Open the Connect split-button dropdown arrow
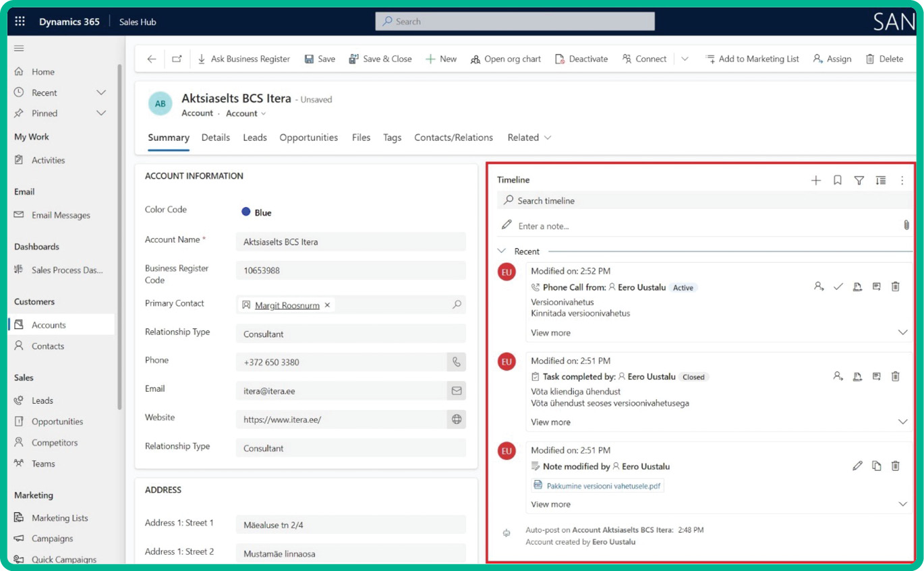This screenshot has height=571, width=924. [x=685, y=59]
